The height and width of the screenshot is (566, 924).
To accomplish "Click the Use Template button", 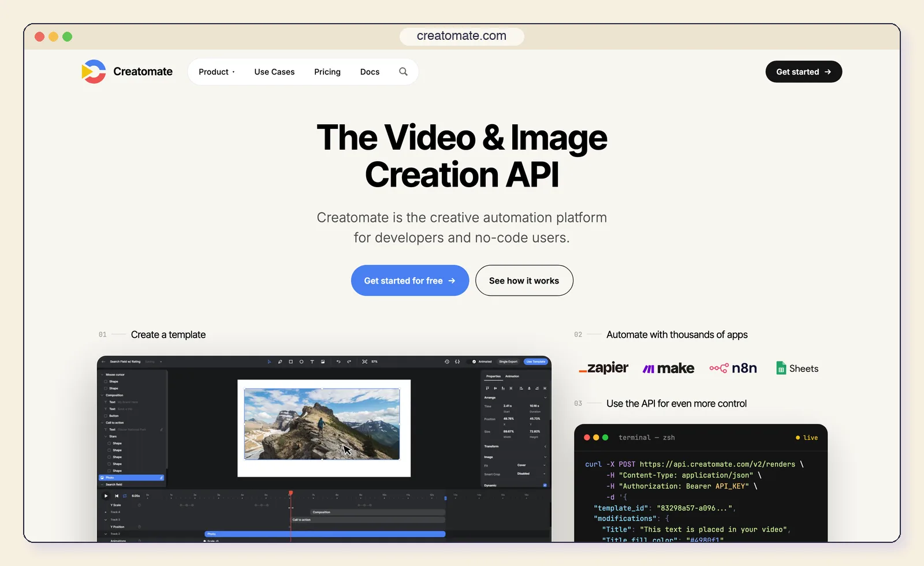I will click(536, 362).
